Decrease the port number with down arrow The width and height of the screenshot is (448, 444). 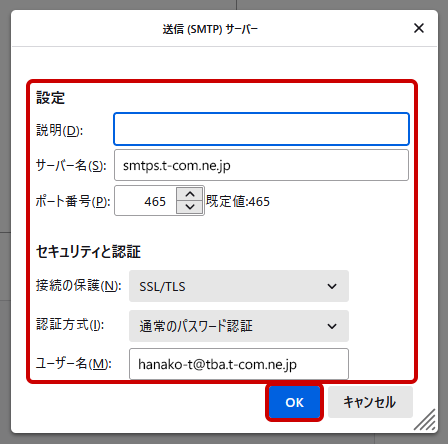(190, 207)
